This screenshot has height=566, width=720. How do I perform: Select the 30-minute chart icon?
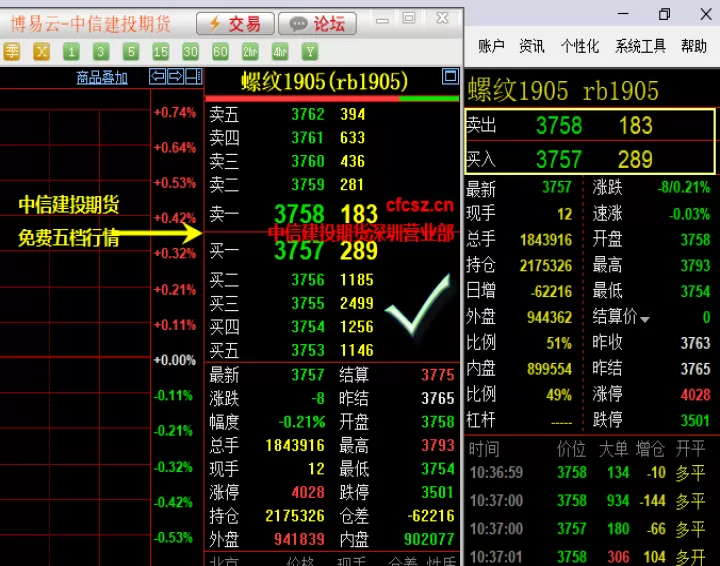pos(191,51)
